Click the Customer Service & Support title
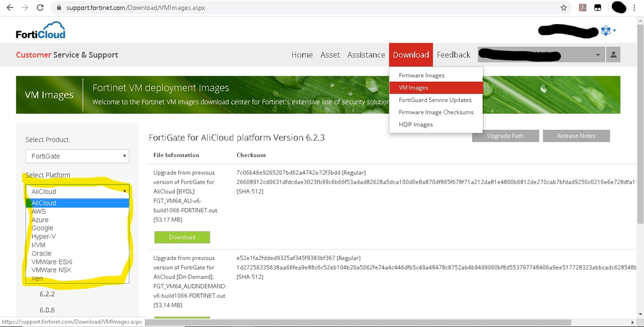 point(67,54)
